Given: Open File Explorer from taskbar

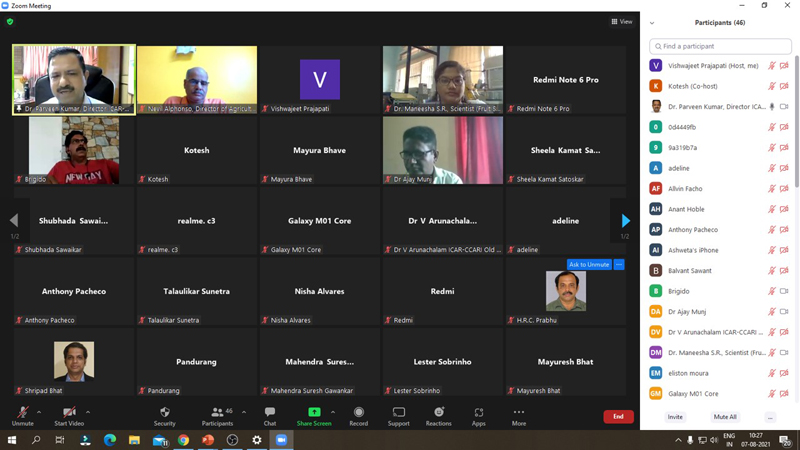Looking at the screenshot, I should [134, 440].
